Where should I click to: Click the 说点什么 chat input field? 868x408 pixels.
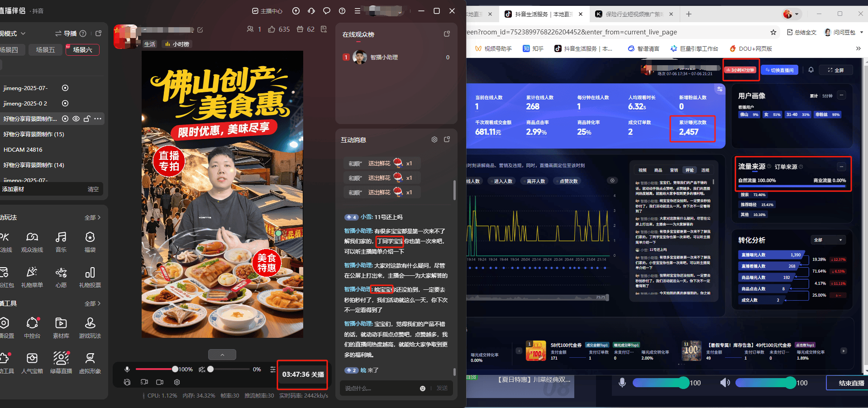coord(380,388)
